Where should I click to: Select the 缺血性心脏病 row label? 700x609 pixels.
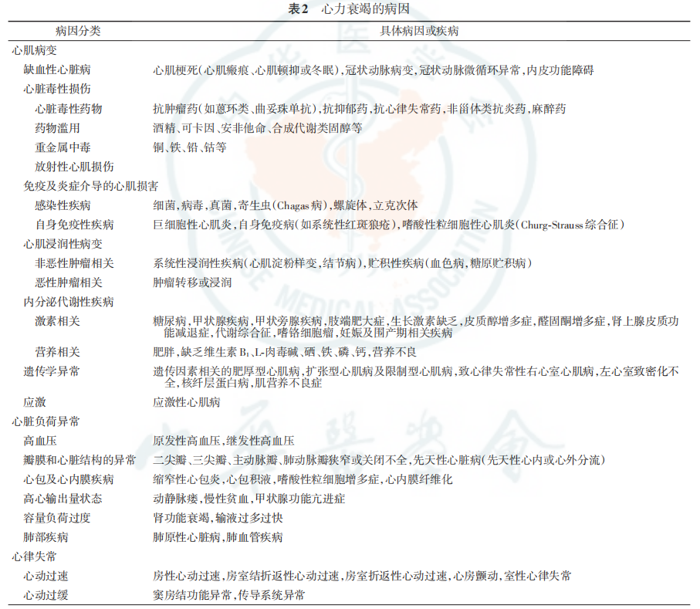point(57,69)
